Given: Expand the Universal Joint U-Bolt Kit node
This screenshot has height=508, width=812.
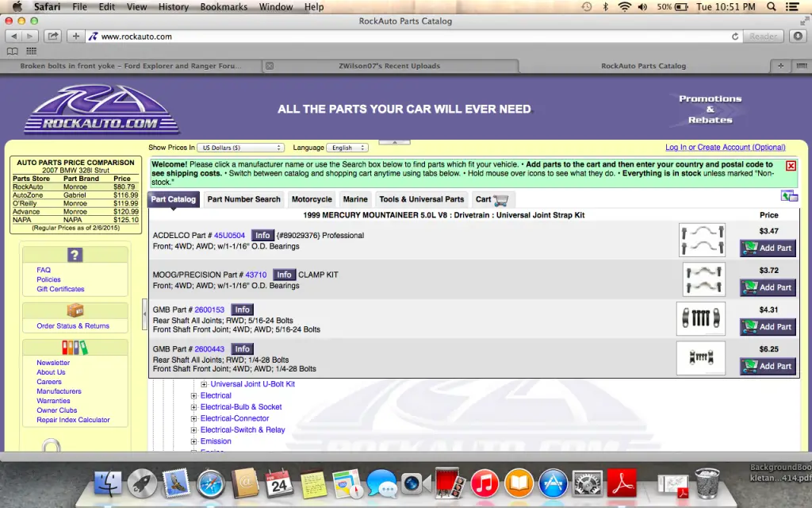Looking at the screenshot, I should click(x=204, y=385).
